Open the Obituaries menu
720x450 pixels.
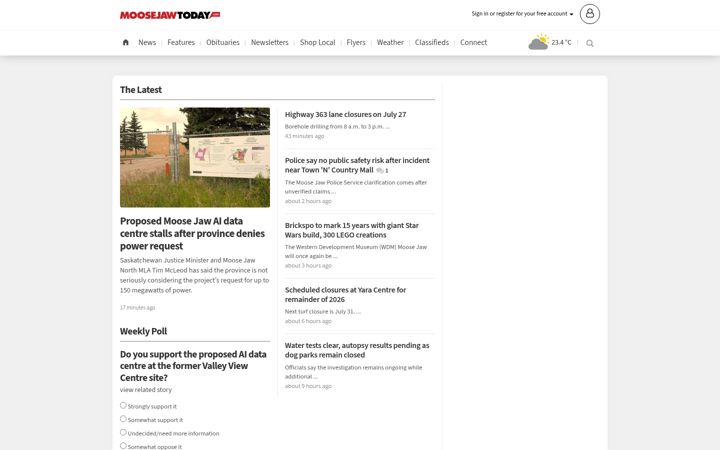click(223, 42)
